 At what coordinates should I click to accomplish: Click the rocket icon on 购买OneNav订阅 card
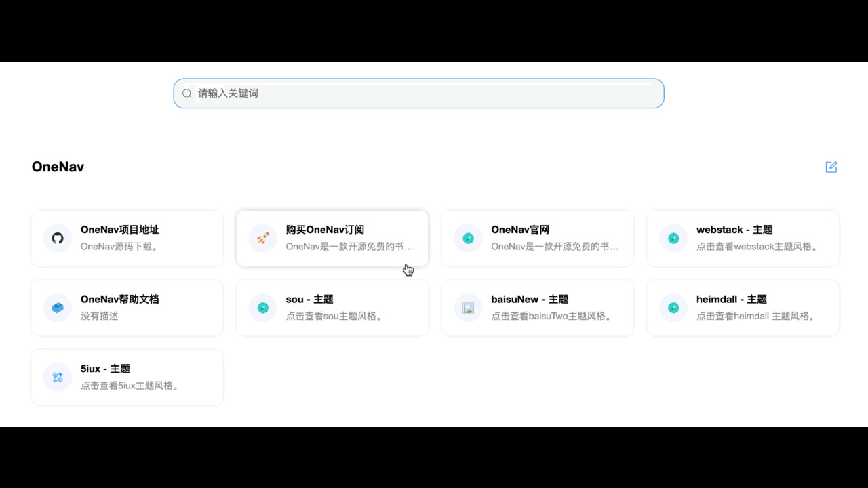click(x=263, y=239)
